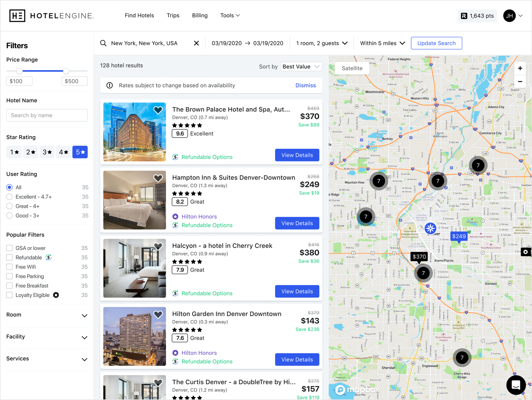Enable the Free Breakfast filter
The height and width of the screenshot is (400, 532).
tap(10, 286)
